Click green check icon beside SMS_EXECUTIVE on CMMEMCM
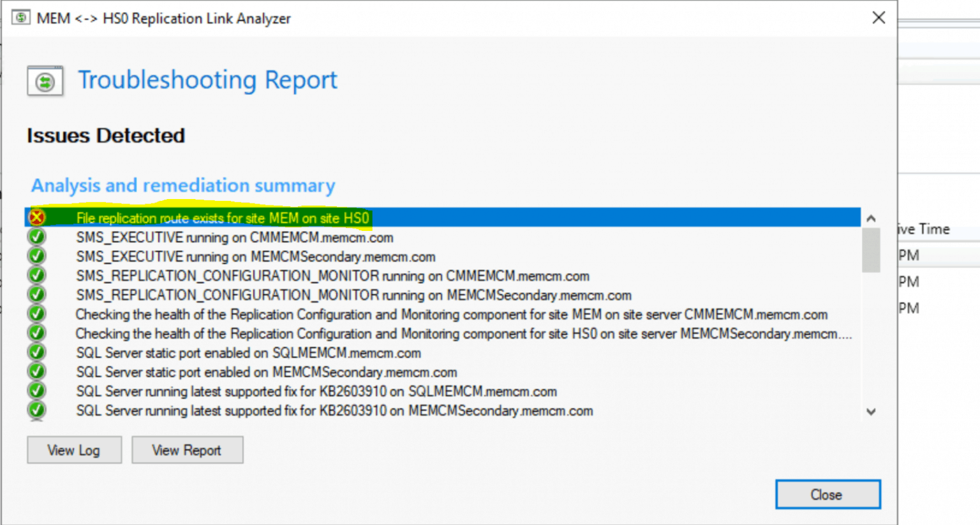This screenshot has height=525, width=980. [37, 237]
